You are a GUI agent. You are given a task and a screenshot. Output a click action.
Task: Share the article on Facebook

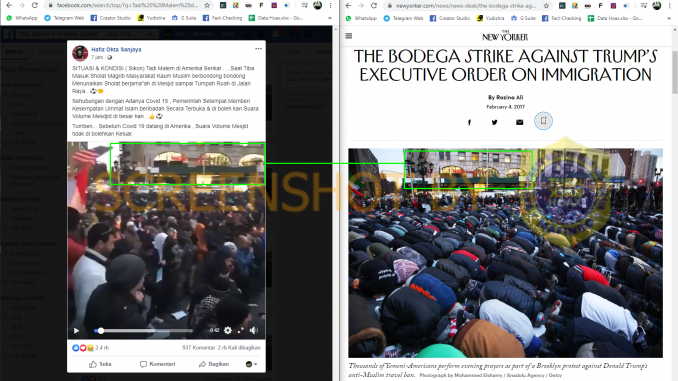tap(469, 122)
